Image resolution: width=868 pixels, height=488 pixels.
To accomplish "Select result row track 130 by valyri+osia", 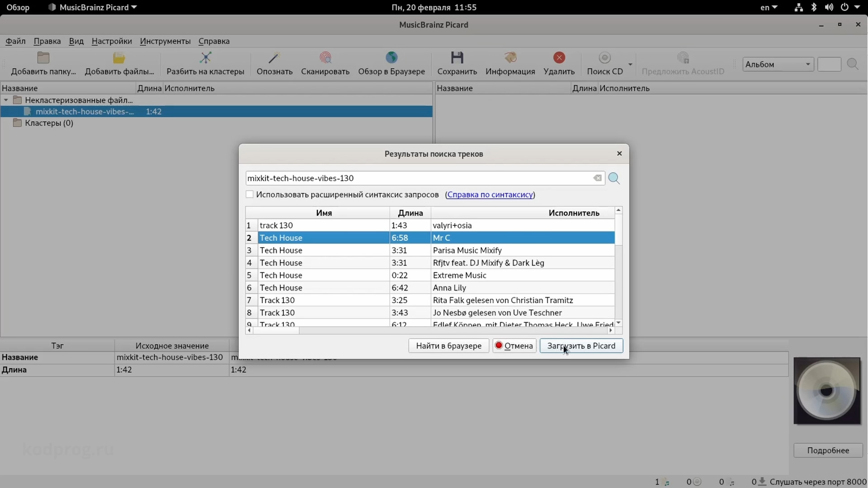I will point(430,225).
